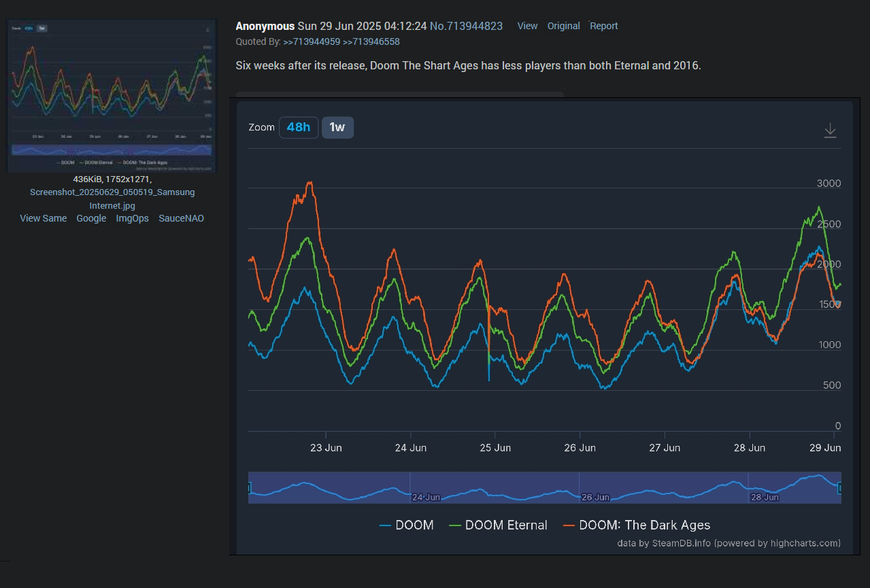Open the ImgOps image tools link
This screenshot has width=870, height=588.
coord(133,218)
